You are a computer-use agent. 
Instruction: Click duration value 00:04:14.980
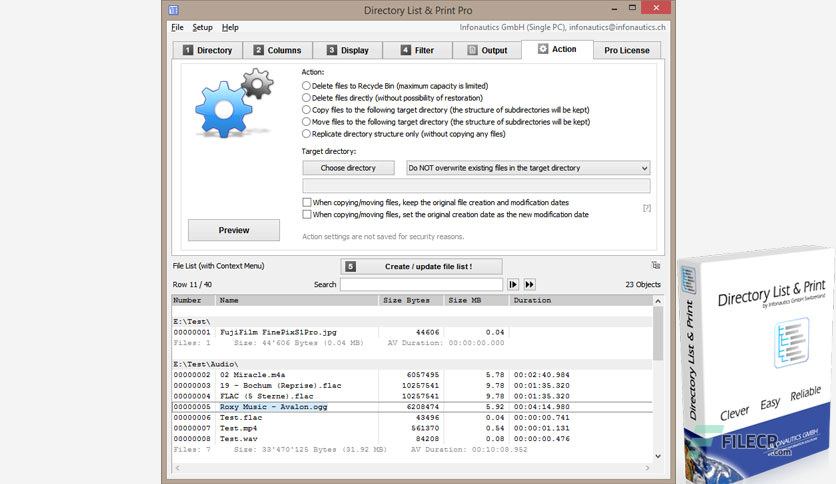coord(542,407)
